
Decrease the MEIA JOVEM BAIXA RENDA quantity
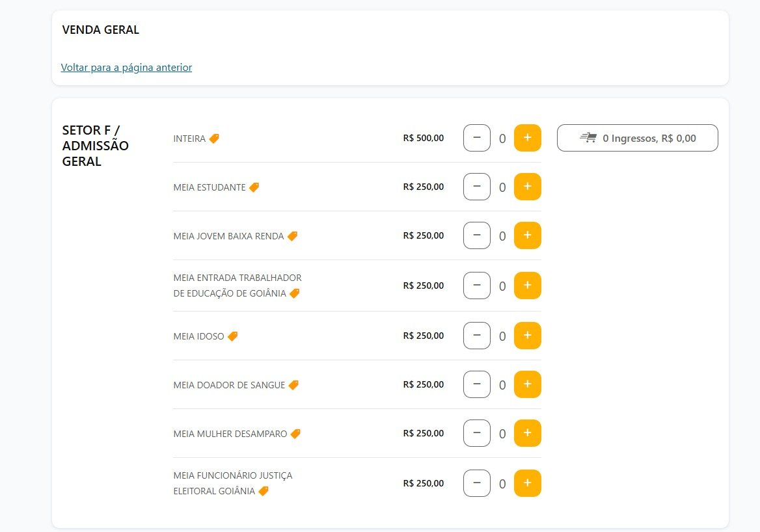pyautogui.click(x=477, y=235)
